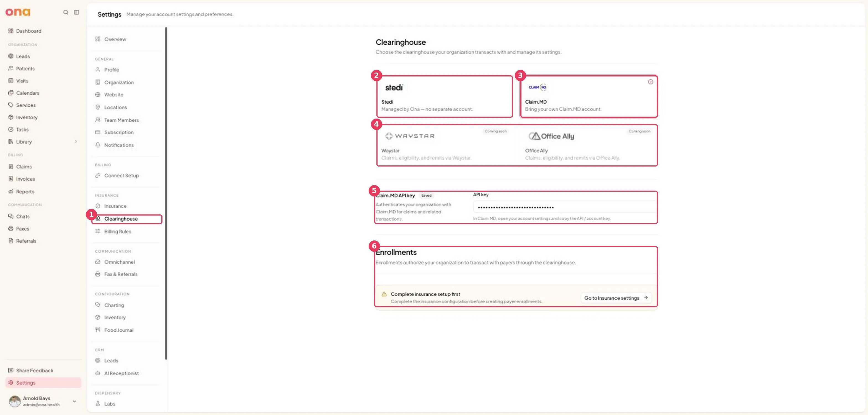The image size is (868, 415).
Task: Click Arnold Bays avatar photo
Action: coord(14,401)
